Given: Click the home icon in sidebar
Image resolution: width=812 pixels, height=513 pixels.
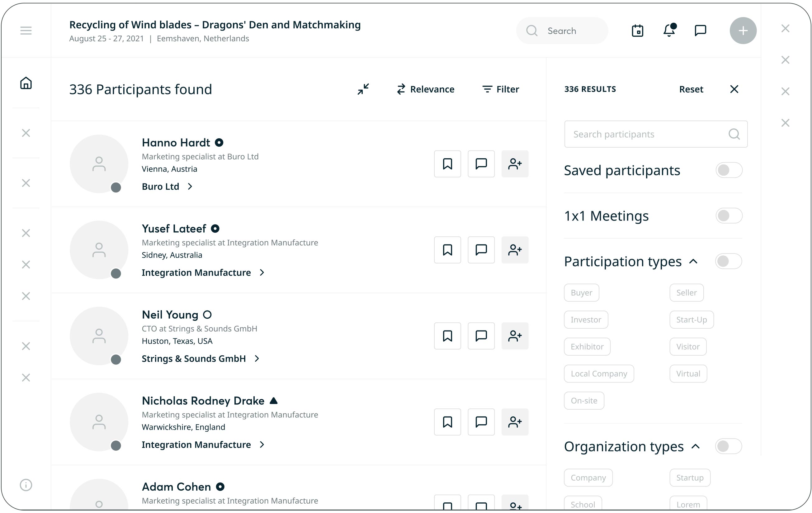Looking at the screenshot, I should 26,83.
